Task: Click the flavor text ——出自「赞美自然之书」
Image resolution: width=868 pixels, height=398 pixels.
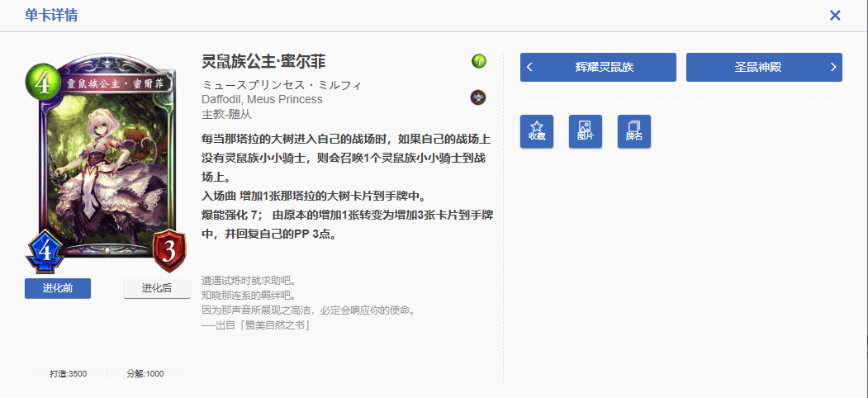Action: click(255, 325)
